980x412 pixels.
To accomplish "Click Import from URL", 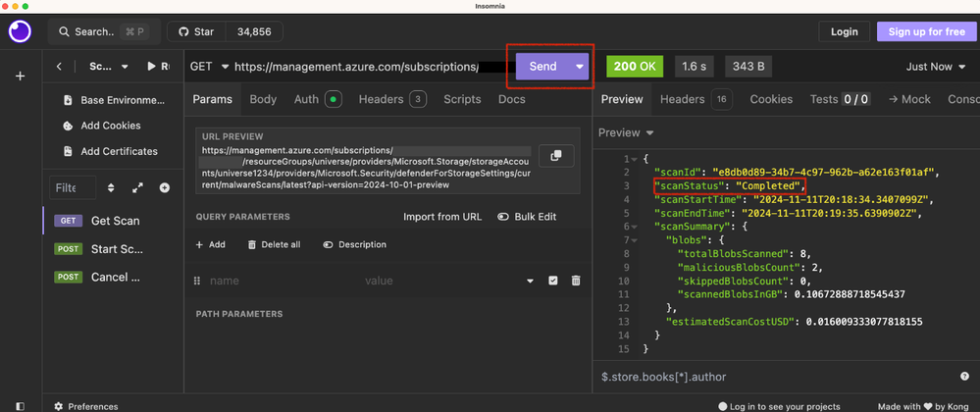I will click(x=442, y=217).
